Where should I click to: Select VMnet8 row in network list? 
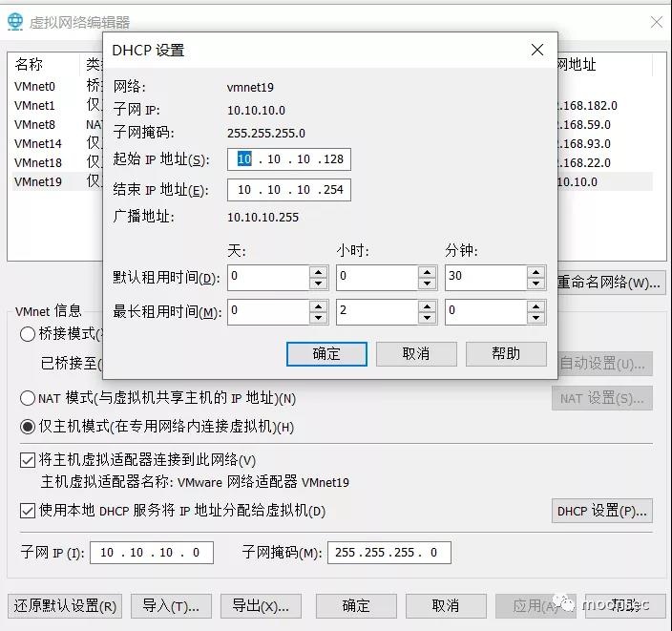[x=57, y=124]
